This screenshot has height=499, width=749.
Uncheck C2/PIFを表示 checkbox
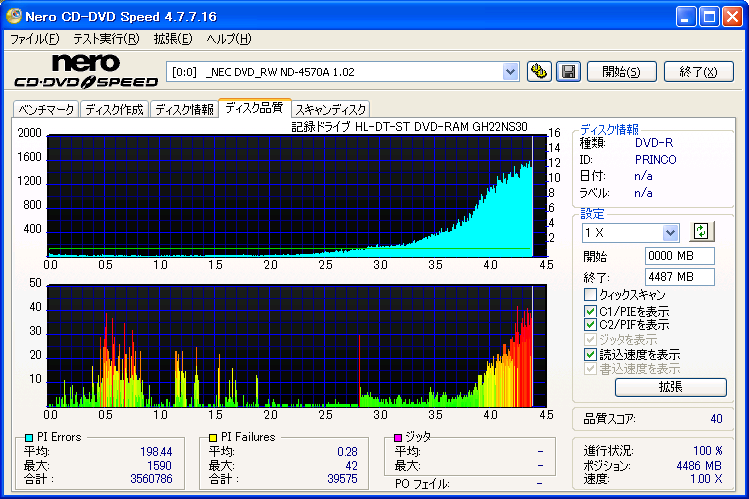tap(590, 325)
